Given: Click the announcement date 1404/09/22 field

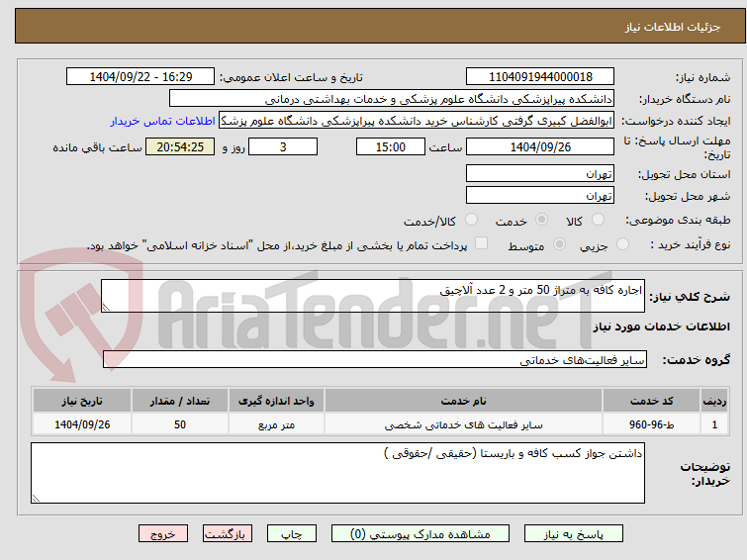Looking at the screenshot, I should coord(140,77).
